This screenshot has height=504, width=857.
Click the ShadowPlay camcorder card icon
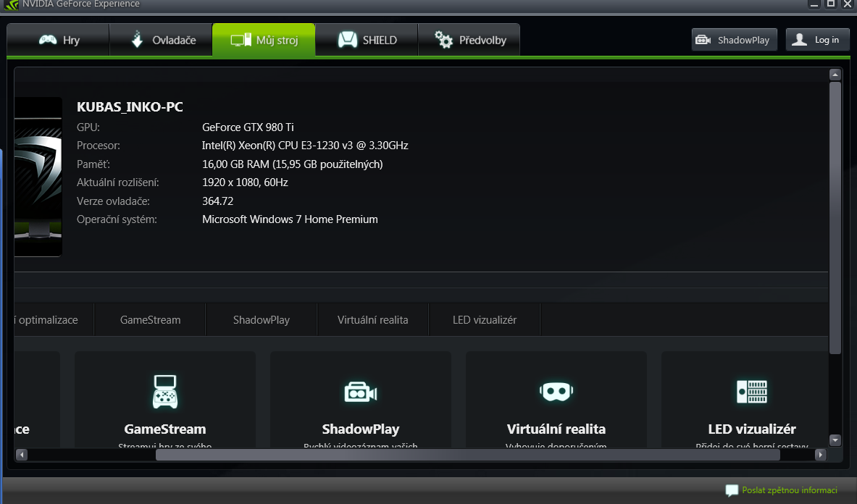(361, 392)
